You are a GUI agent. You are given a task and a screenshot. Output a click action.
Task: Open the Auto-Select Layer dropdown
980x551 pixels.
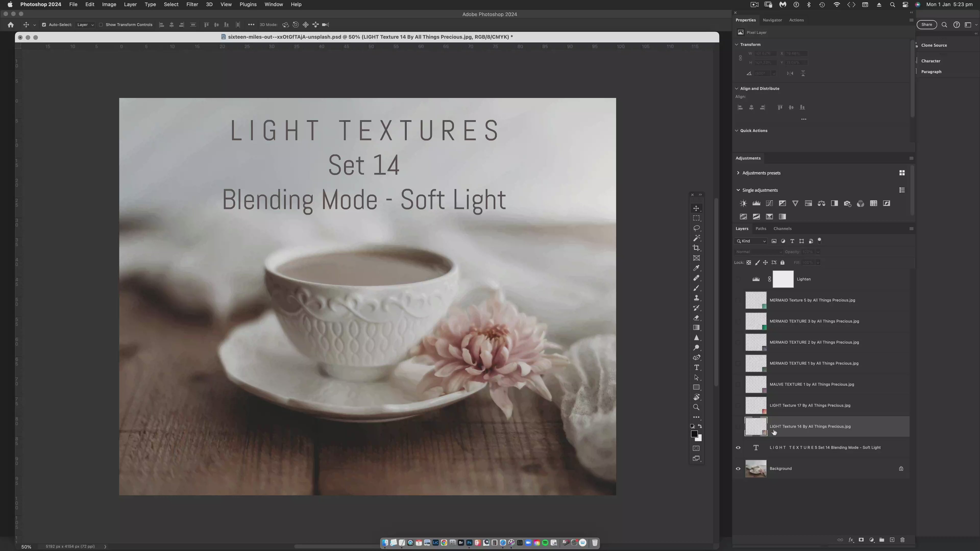85,25
